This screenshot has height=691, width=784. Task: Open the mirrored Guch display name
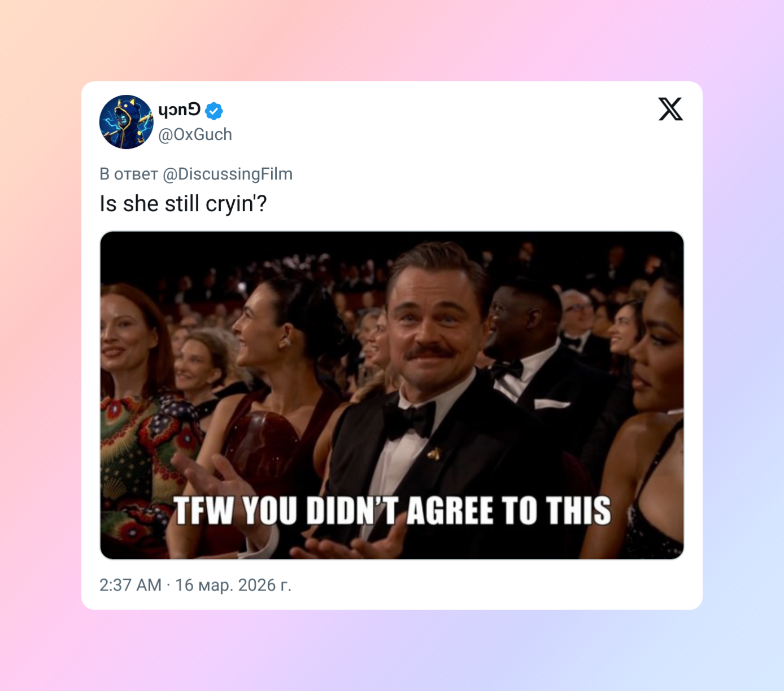(x=179, y=110)
